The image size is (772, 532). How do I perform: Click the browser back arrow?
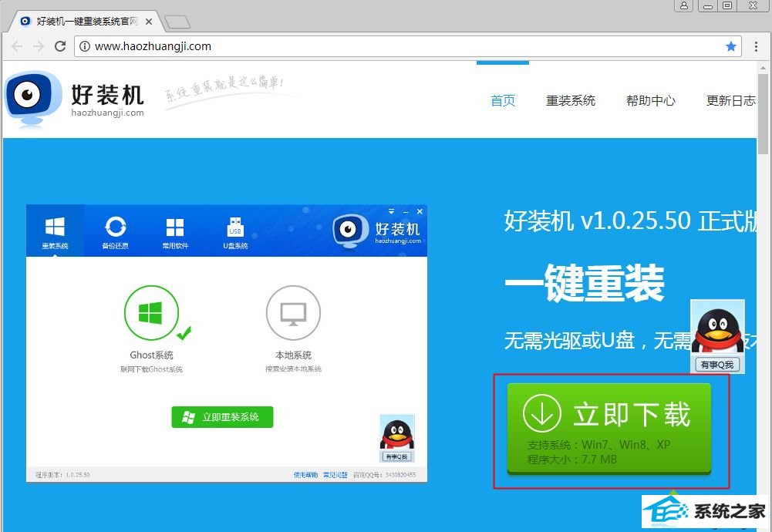click(17, 46)
